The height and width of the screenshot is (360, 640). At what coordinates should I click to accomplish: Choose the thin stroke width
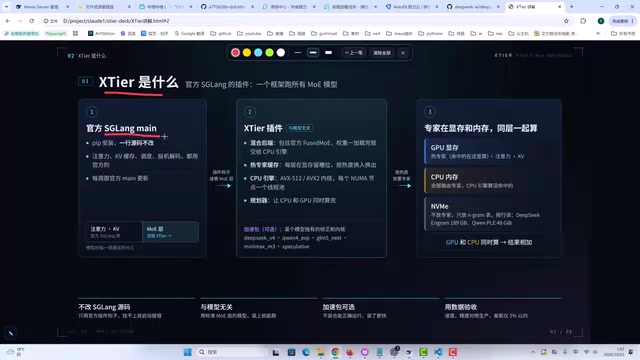point(298,53)
